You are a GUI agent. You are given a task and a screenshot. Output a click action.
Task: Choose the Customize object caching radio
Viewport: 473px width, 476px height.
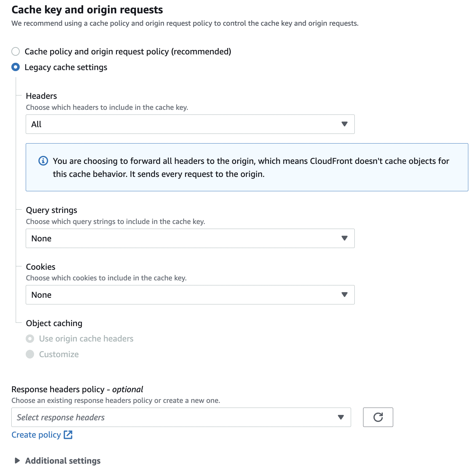pos(30,354)
